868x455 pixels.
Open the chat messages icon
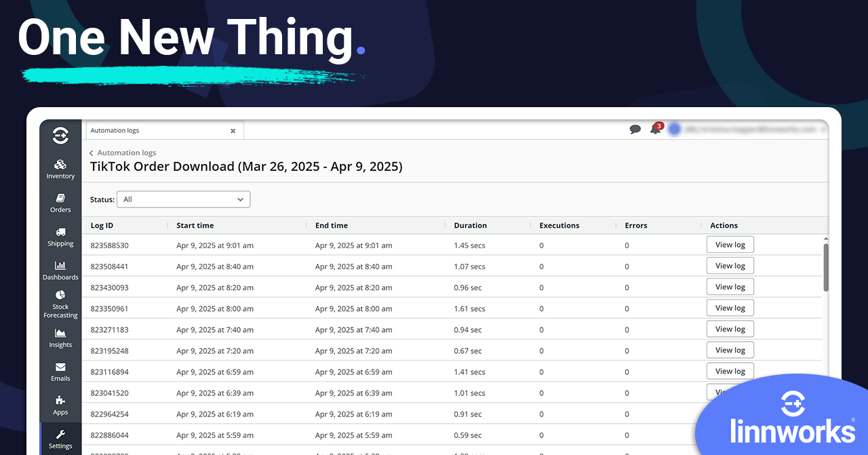pyautogui.click(x=635, y=129)
